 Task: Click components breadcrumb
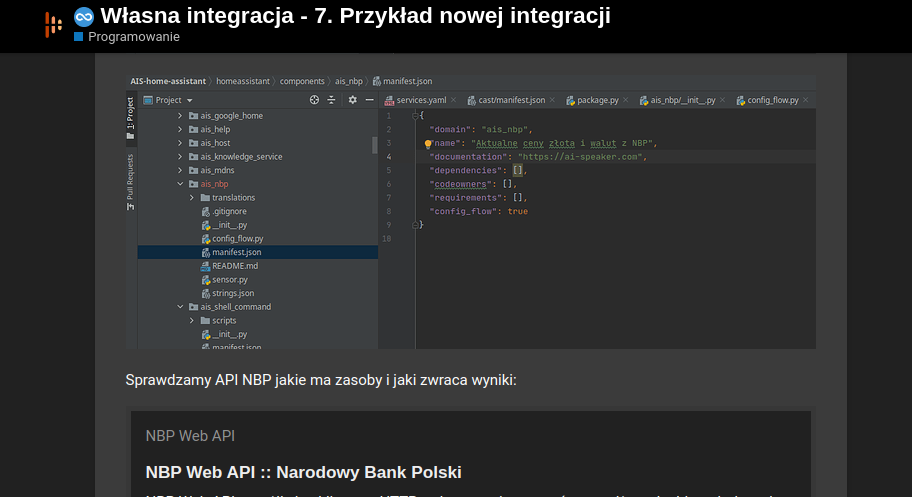point(302,81)
